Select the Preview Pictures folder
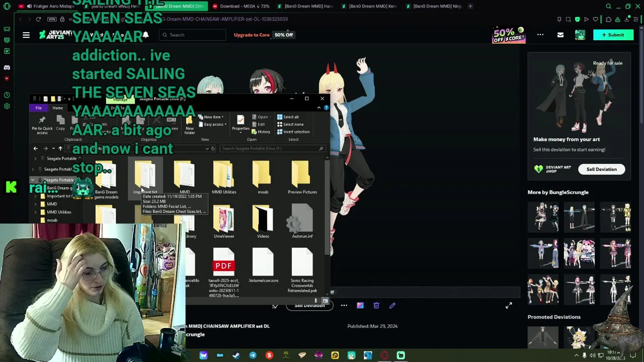 tap(302, 177)
